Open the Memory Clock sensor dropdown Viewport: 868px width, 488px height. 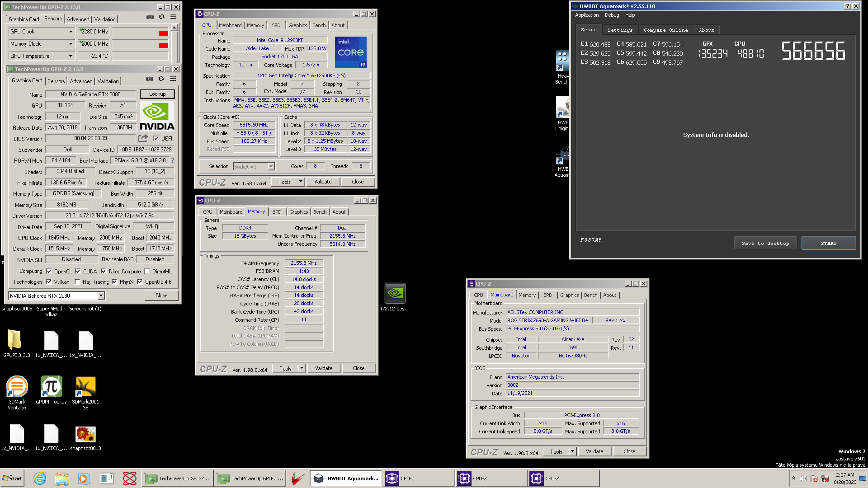(x=71, y=44)
